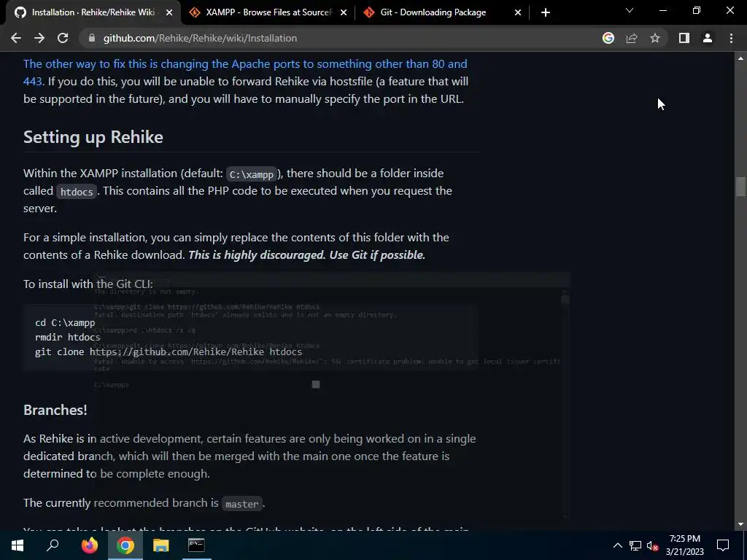Open a new browser tab
Image resolution: width=747 pixels, height=560 pixels.
click(546, 12)
